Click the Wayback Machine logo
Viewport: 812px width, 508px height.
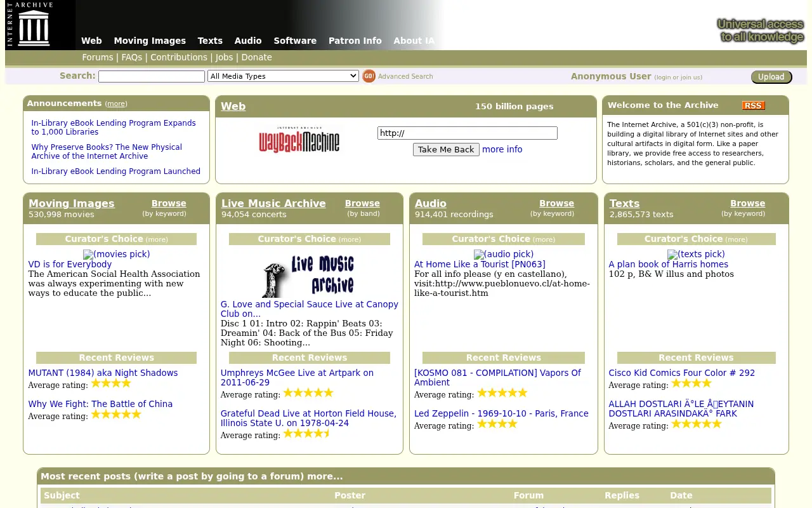(299, 140)
